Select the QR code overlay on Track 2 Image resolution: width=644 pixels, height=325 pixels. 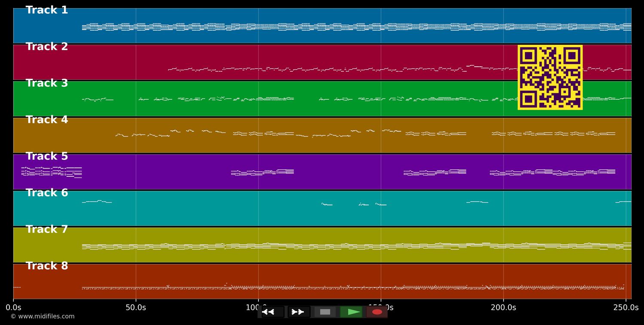click(550, 77)
